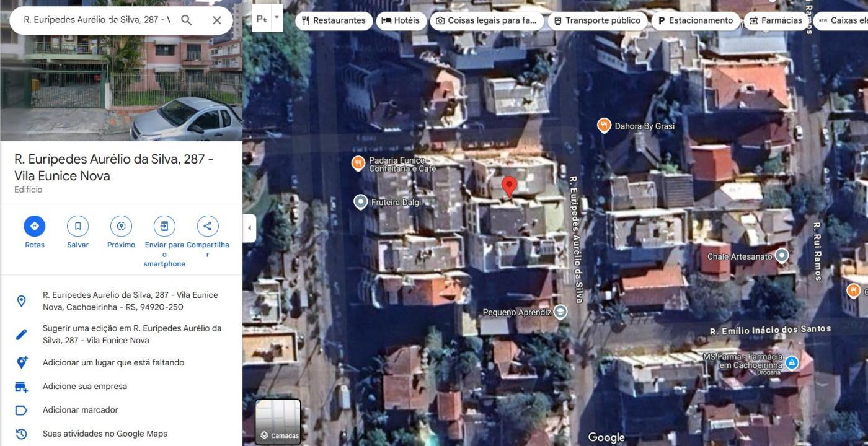Click the address search input field
This screenshot has width=868, height=446.
point(96,20)
